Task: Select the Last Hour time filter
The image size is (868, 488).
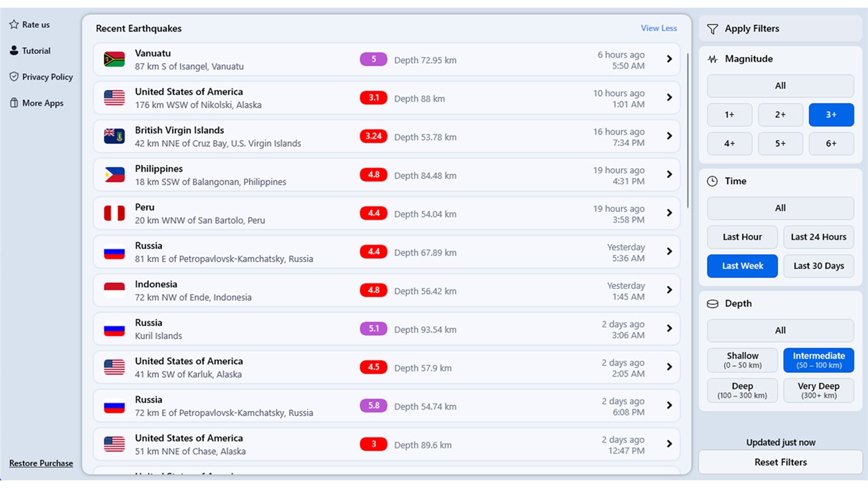Action: coord(743,237)
